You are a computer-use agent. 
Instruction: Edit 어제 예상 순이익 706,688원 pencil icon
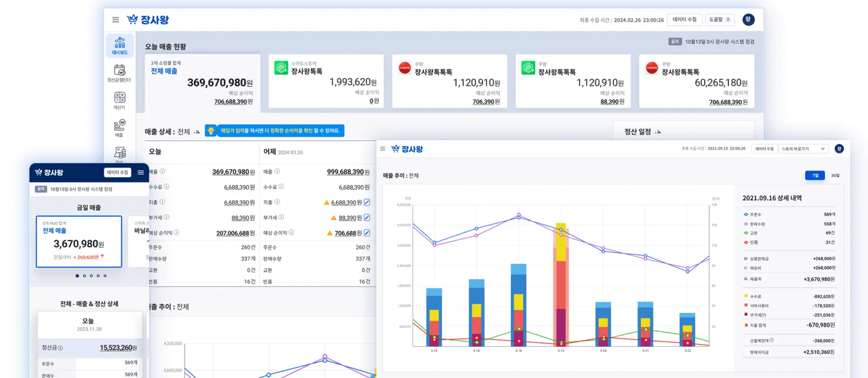click(367, 233)
